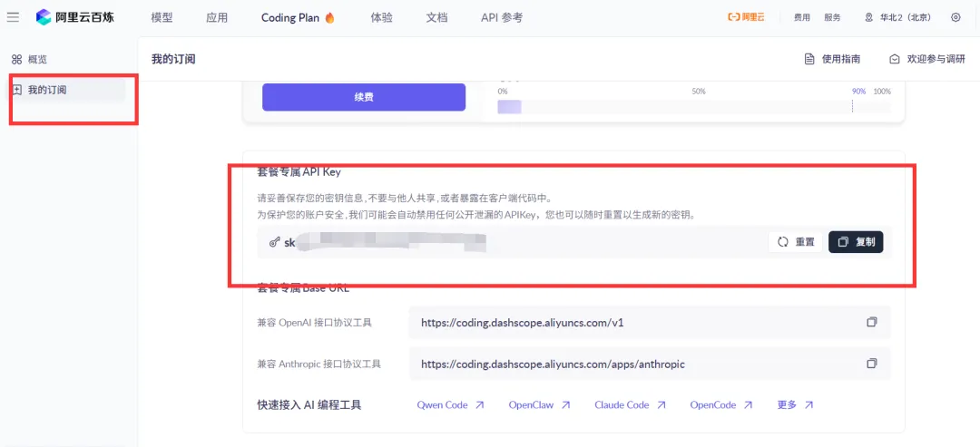Open the 体验 menu

381,17
